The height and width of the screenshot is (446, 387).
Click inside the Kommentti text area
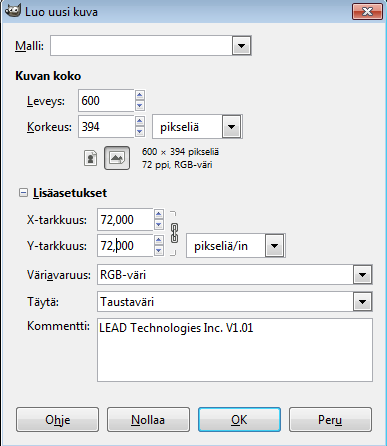[x=235, y=350]
